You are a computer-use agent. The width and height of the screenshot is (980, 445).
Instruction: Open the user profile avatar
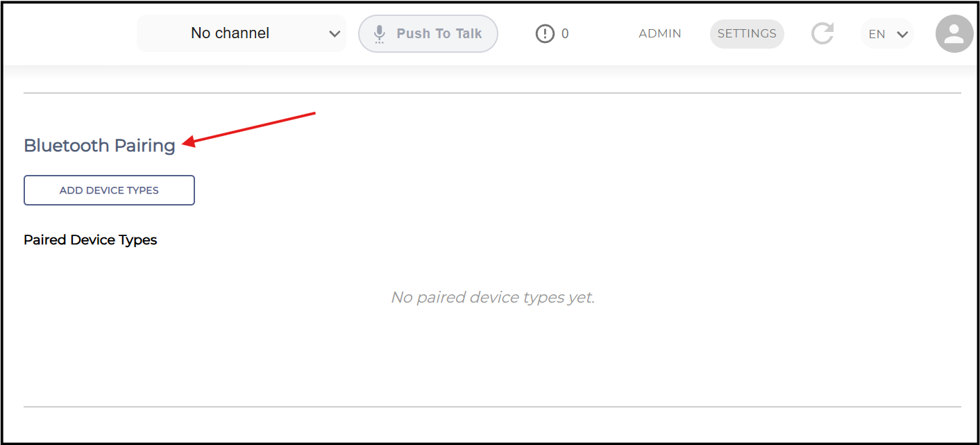pos(954,33)
